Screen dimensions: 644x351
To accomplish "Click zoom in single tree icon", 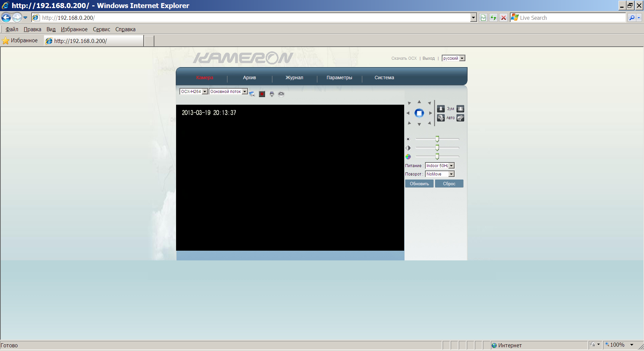I will 441,109.
